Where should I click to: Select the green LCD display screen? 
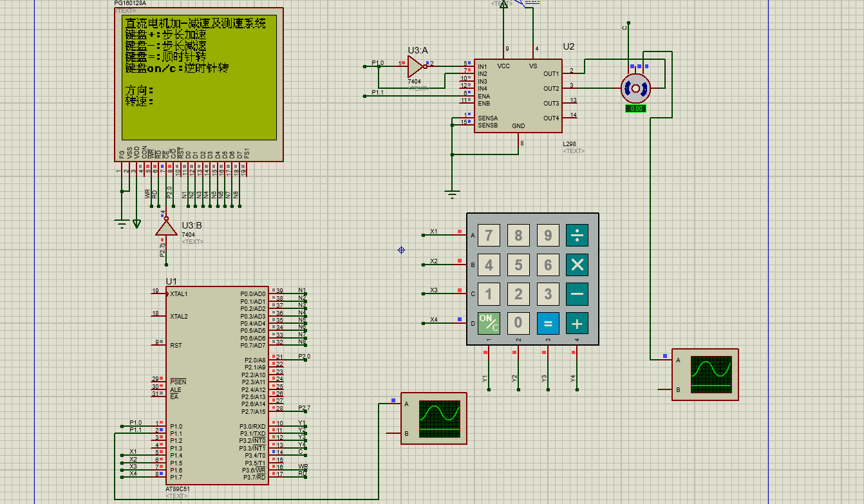click(x=200, y=77)
